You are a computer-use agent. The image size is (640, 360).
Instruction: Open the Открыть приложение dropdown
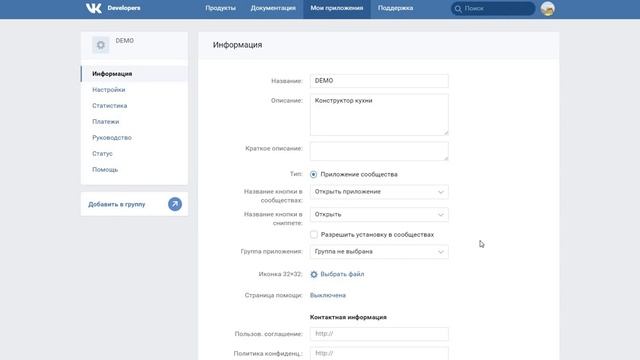pyautogui.click(x=379, y=192)
